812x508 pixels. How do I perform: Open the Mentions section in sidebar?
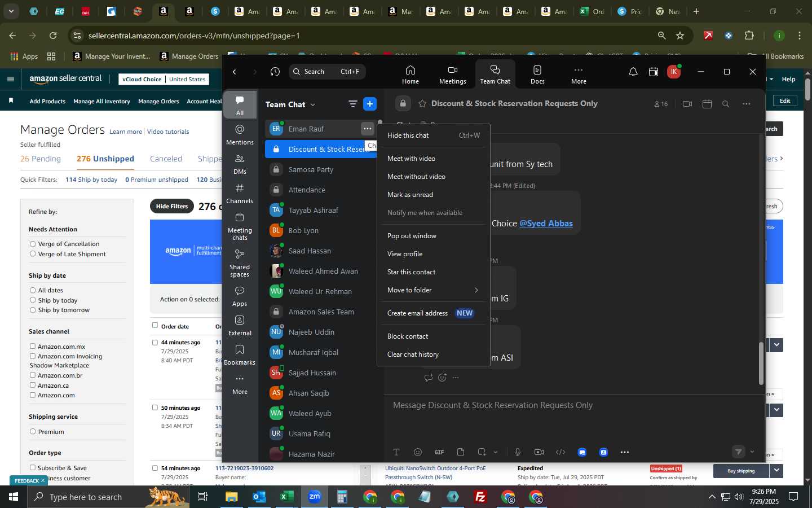coord(240,135)
